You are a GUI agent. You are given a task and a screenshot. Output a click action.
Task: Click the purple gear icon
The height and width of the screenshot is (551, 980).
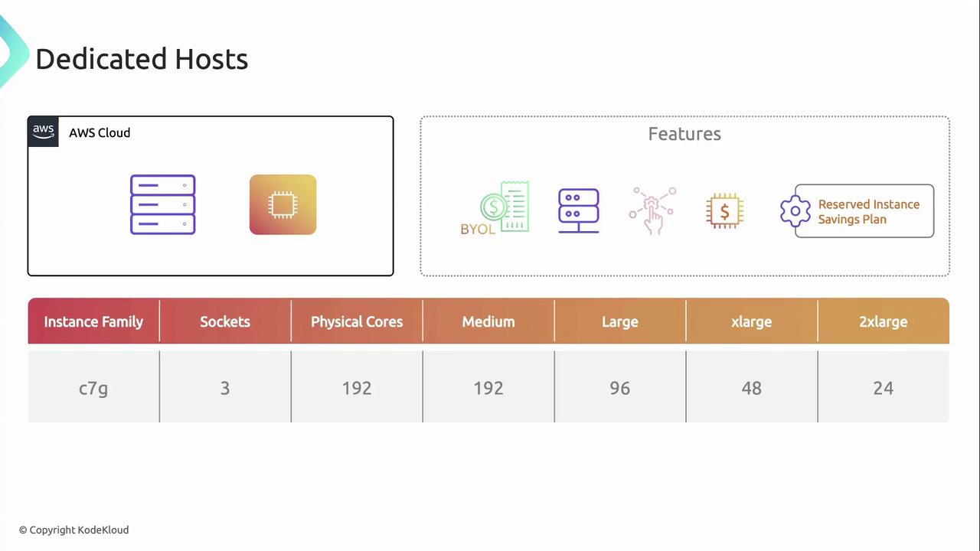pyautogui.click(x=795, y=211)
